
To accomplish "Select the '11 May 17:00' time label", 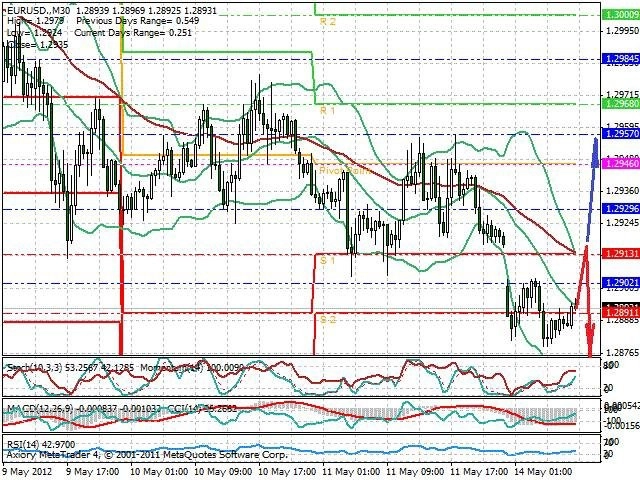I will coord(480,471).
